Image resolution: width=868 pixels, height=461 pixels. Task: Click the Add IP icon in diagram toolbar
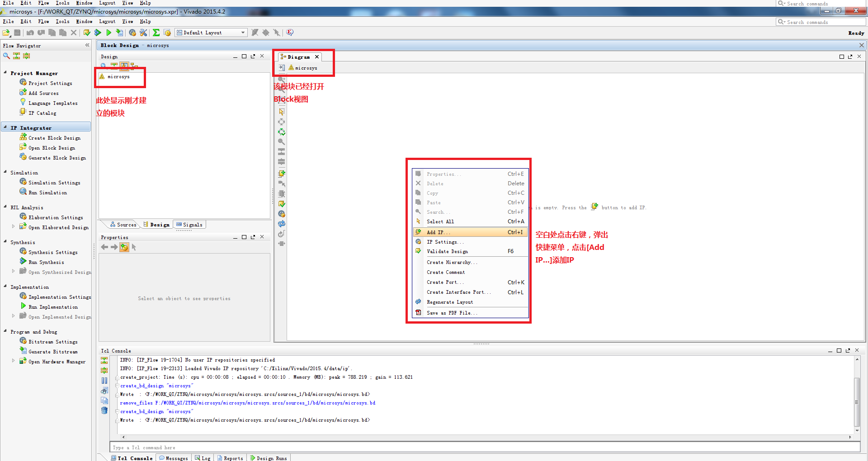(x=282, y=174)
